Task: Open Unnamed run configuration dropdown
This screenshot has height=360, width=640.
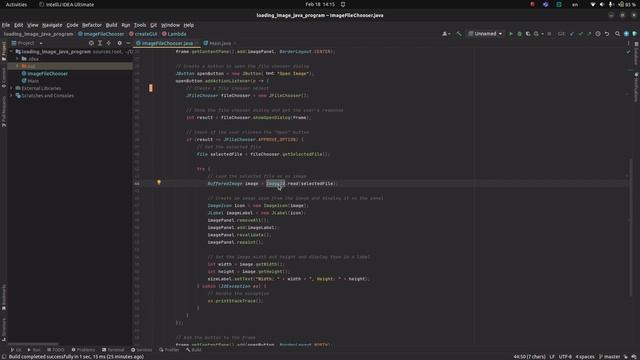Action: point(485,34)
